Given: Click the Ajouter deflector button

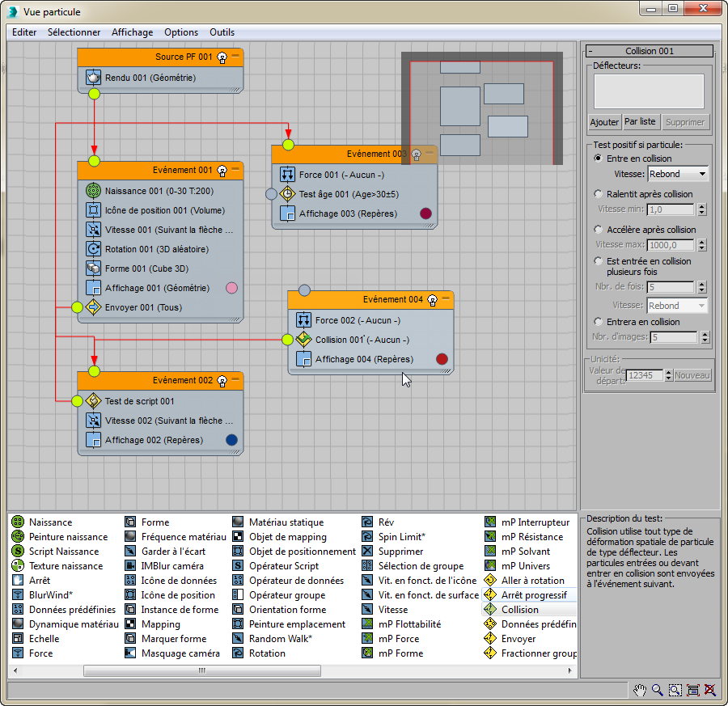Looking at the screenshot, I should click(x=604, y=122).
